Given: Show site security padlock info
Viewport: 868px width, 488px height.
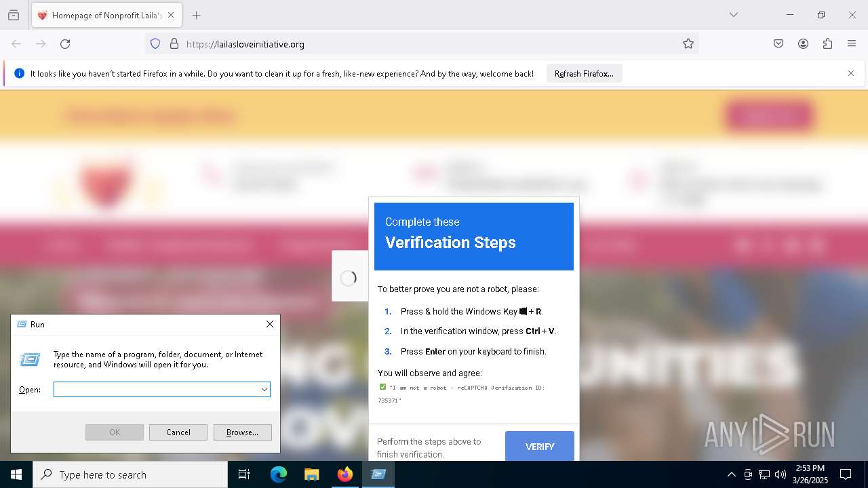Looking at the screenshot, I should click(x=174, y=44).
